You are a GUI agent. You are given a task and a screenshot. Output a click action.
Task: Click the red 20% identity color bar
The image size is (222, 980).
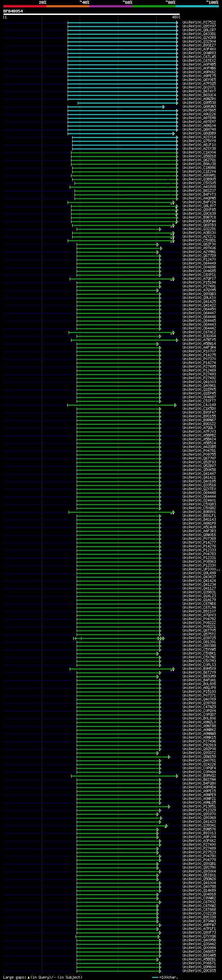coord(25,6)
